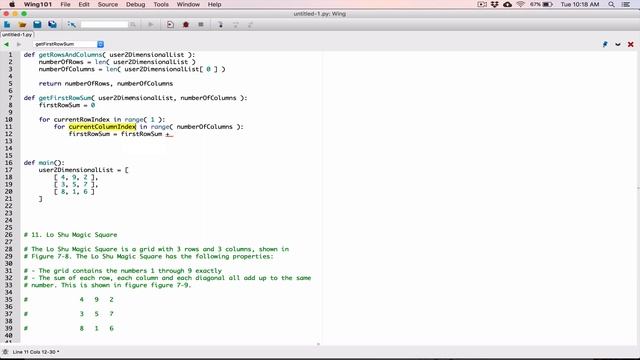Click 'return numberOfRows, numberOfColumns' line

pyautogui.click(x=106, y=84)
